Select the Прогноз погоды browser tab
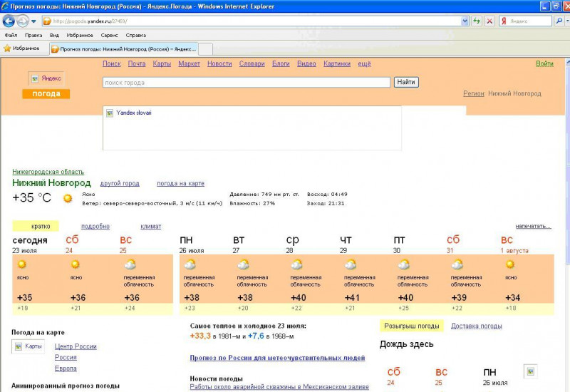570x392 pixels. pos(123,48)
